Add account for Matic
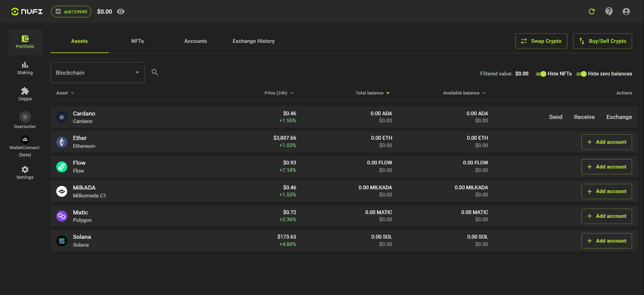This screenshot has width=644, height=295. [607, 216]
